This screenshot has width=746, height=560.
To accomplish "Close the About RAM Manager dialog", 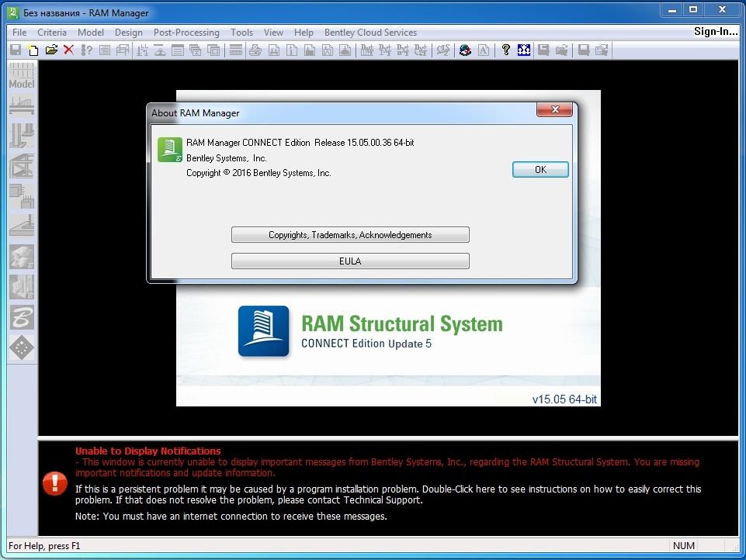I will pyautogui.click(x=554, y=109).
